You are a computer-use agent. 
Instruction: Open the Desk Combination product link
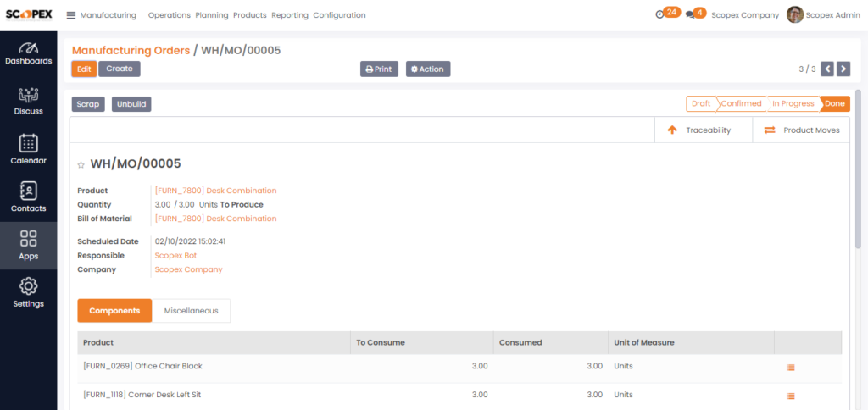tap(215, 191)
